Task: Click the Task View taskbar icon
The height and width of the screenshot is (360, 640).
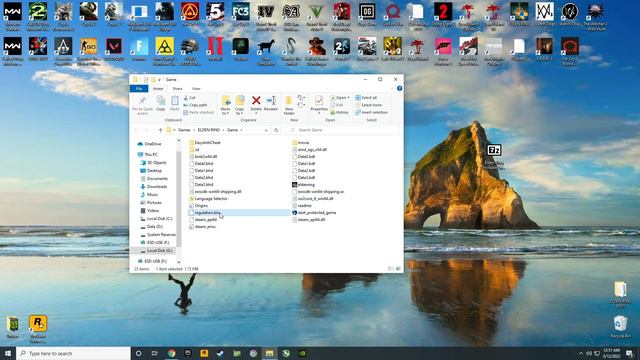Action: pos(155,353)
